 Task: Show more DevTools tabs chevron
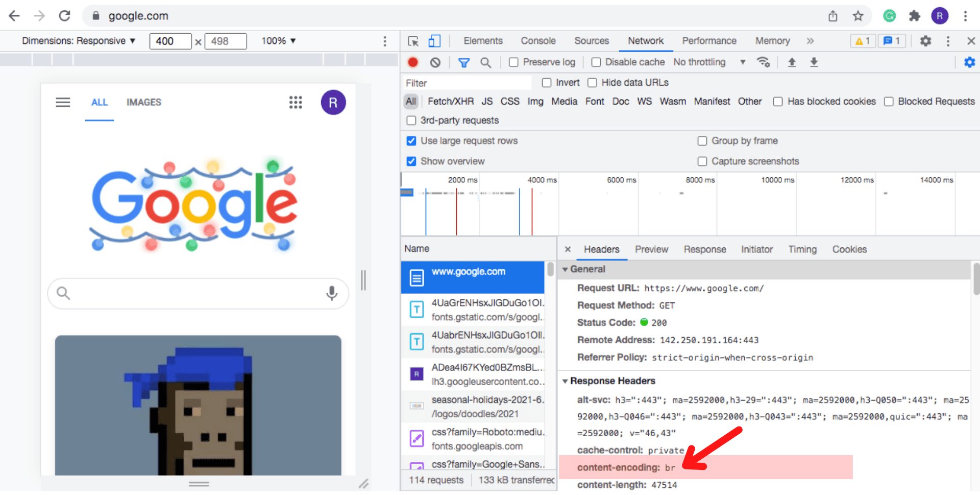(x=810, y=41)
